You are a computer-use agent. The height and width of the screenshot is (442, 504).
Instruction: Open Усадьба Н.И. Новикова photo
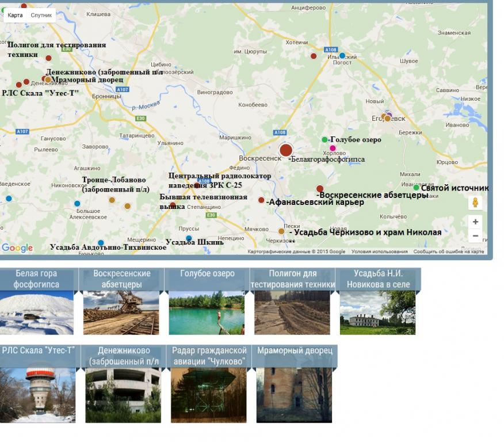377,313
